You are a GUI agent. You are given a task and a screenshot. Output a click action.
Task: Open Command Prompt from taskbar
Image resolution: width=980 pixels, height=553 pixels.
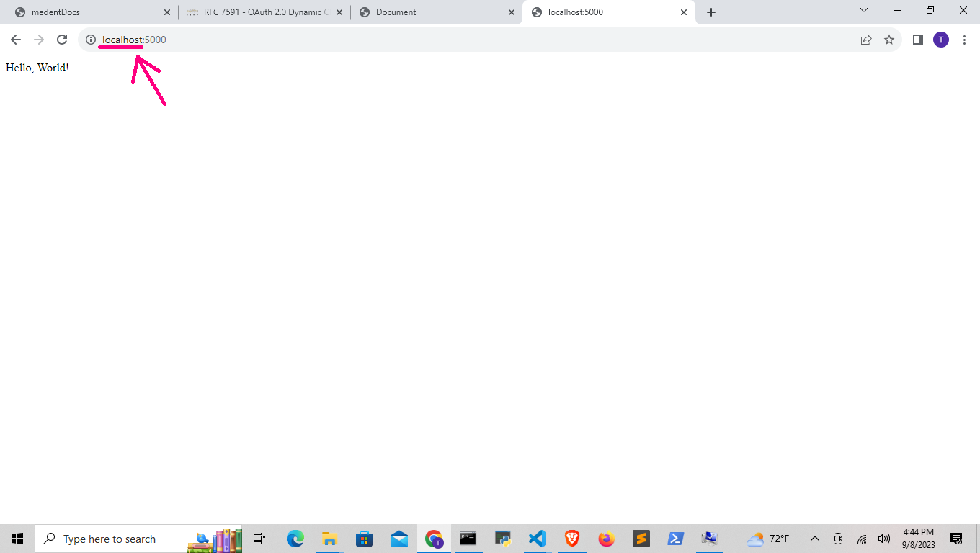pos(468,539)
